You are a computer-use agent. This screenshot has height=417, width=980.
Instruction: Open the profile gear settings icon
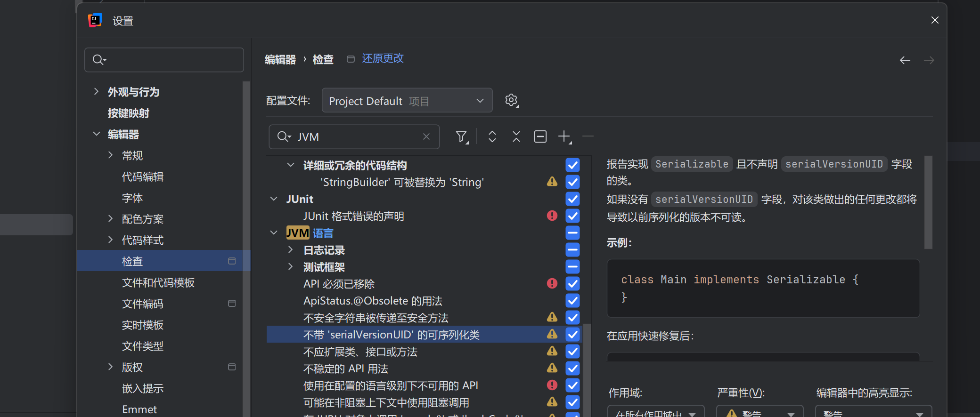click(x=511, y=100)
